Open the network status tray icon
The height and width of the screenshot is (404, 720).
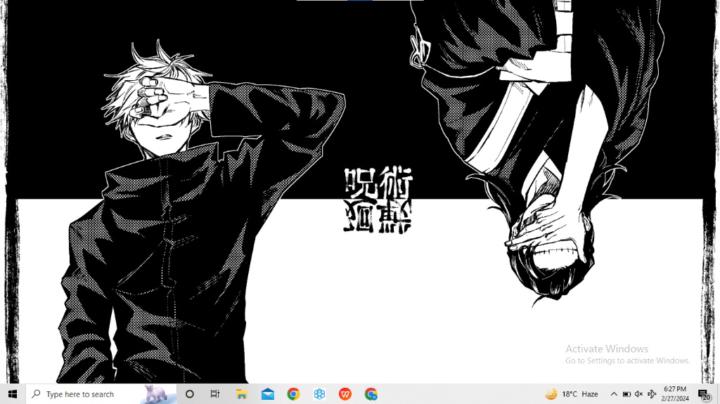tap(652, 394)
